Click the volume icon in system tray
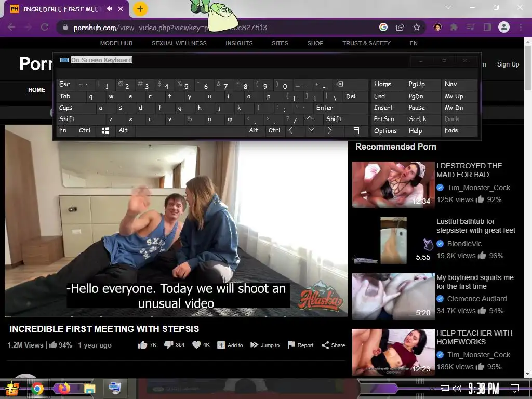This screenshot has height=399, width=532. click(457, 389)
